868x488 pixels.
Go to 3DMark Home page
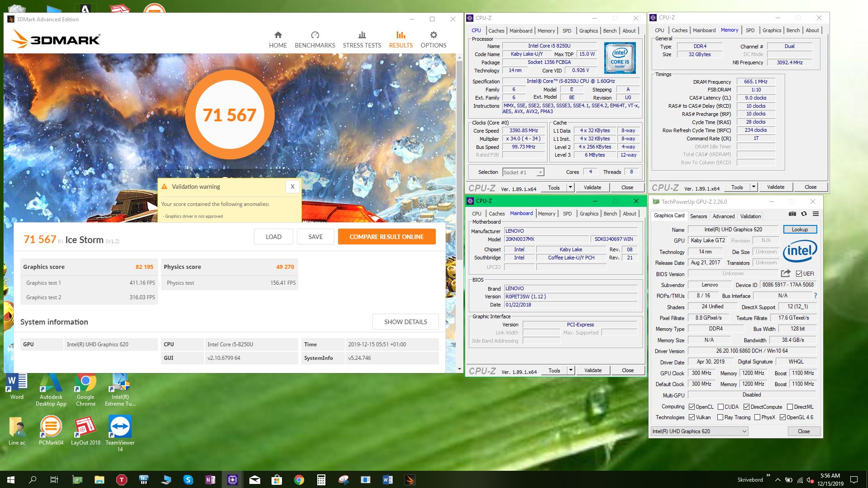coord(278,40)
